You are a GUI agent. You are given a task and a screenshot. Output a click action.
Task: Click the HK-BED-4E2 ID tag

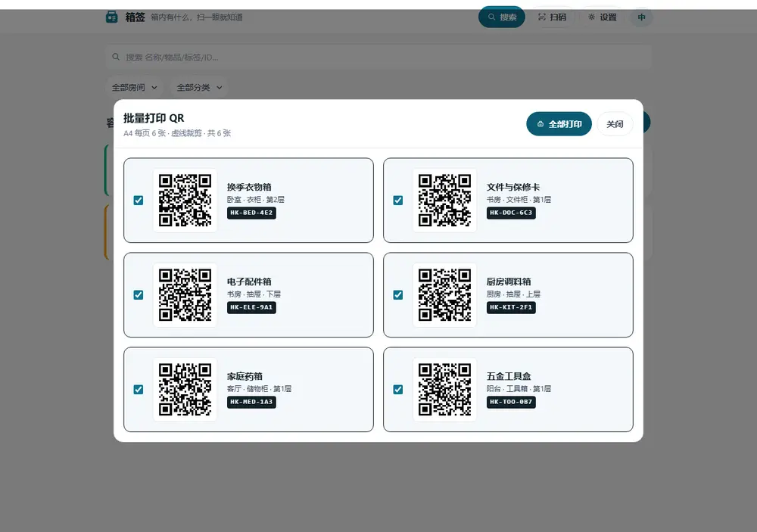click(x=251, y=213)
